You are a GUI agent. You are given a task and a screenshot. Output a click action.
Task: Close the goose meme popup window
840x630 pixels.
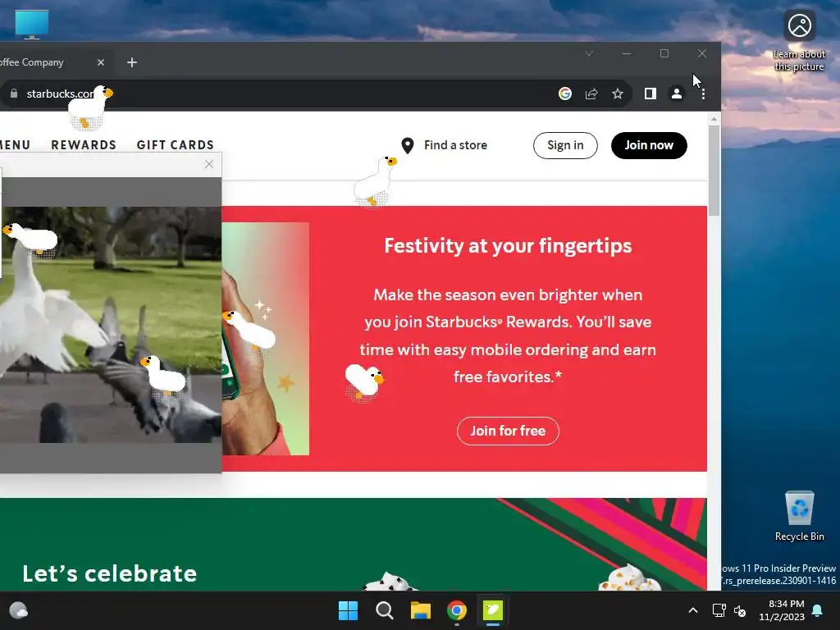pos(209,164)
